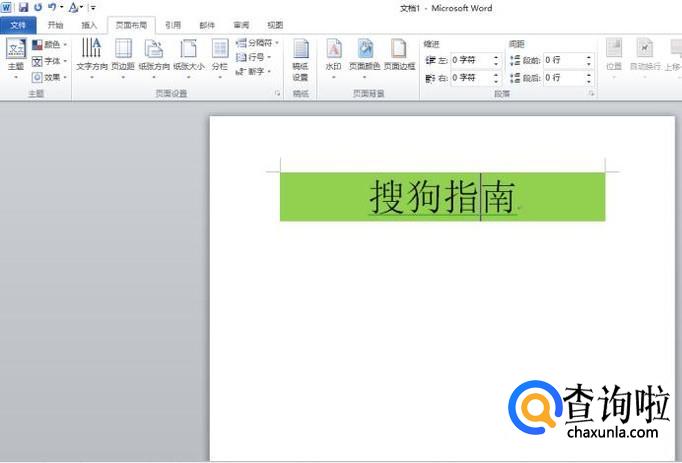Click the 行号 line numbers icon
The image size is (682, 463).
[x=241, y=57]
